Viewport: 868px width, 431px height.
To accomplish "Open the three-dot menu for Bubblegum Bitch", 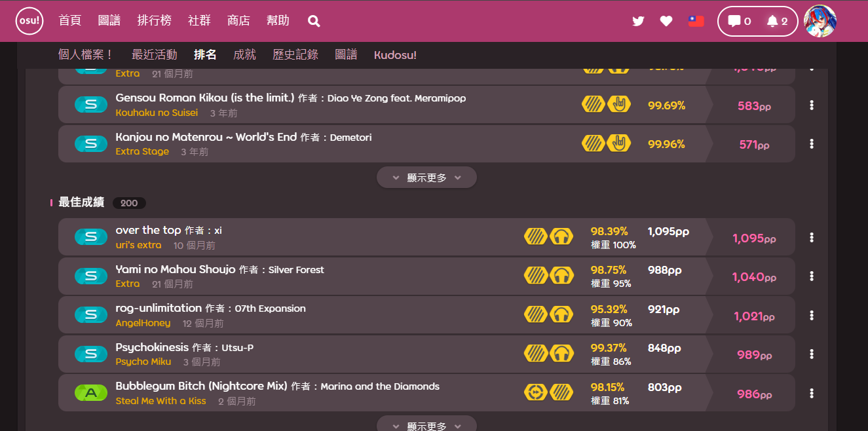I will [x=812, y=393].
